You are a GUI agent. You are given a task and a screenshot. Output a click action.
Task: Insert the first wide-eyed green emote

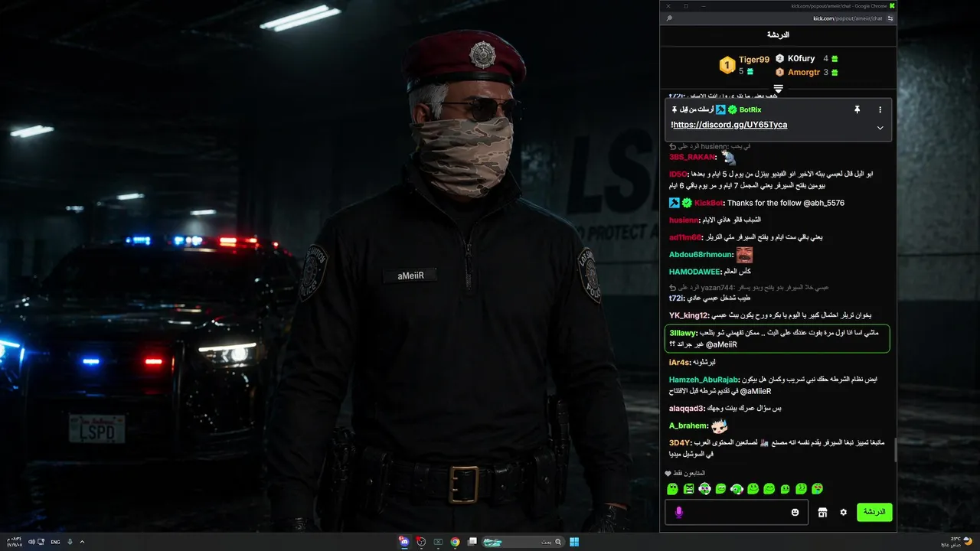coord(672,488)
